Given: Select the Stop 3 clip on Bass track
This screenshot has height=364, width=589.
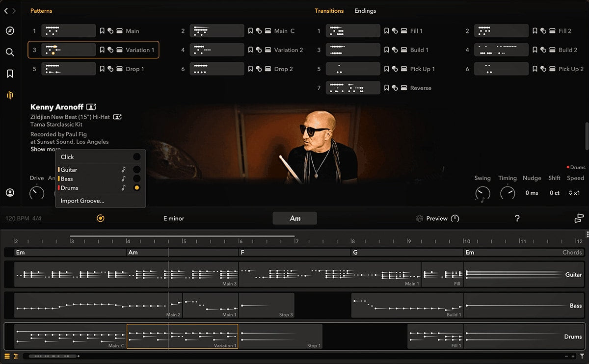Looking at the screenshot, I should [x=267, y=305].
